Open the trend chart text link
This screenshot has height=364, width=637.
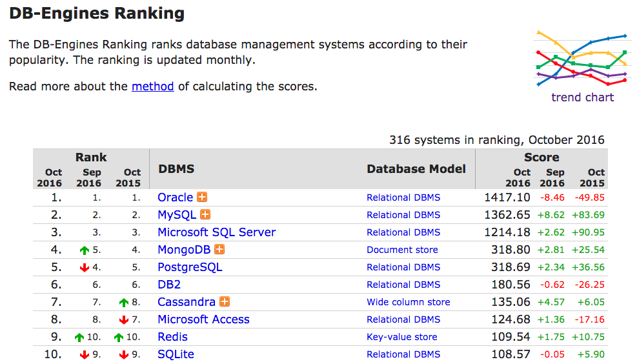[583, 97]
